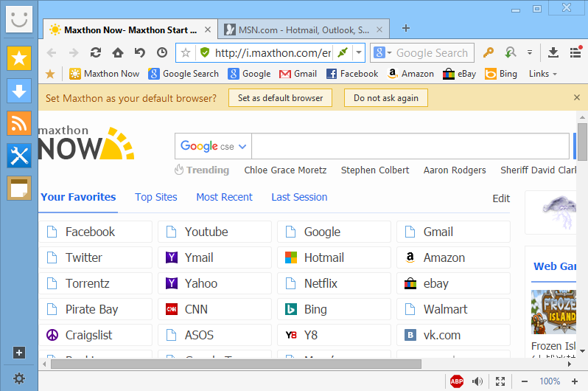588x391 pixels.
Task: Go forward to next page
Action: (x=74, y=53)
